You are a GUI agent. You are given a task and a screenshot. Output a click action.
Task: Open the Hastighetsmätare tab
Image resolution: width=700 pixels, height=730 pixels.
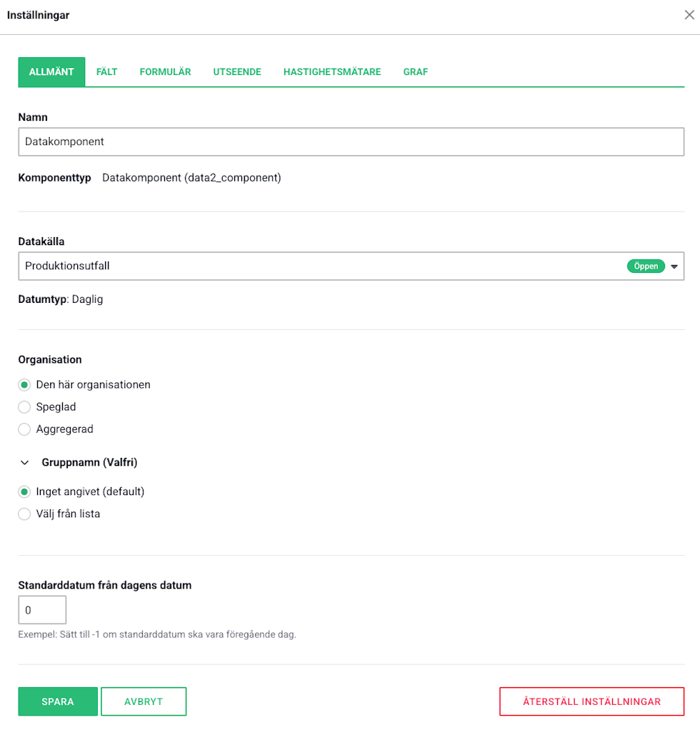point(332,72)
